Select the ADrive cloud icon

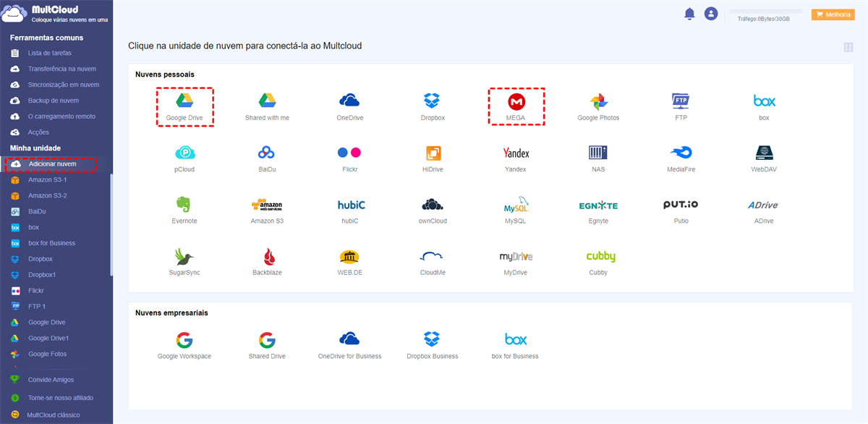764,205
